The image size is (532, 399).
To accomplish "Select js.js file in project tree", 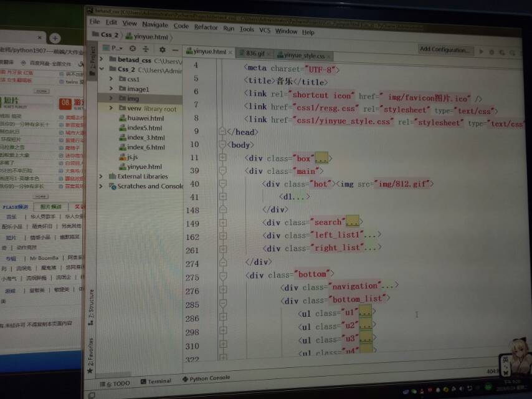I will (128, 157).
